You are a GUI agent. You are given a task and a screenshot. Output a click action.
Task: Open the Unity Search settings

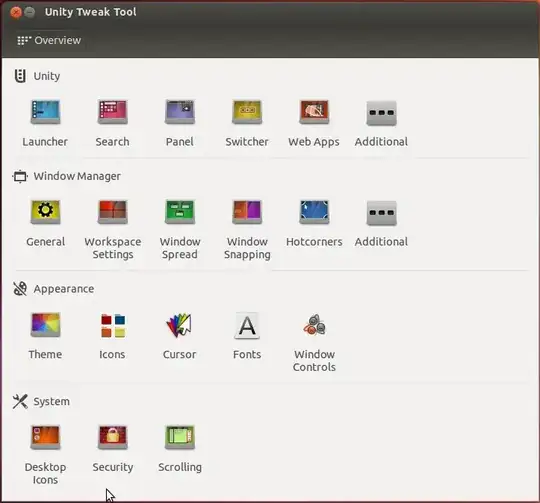[113, 122]
